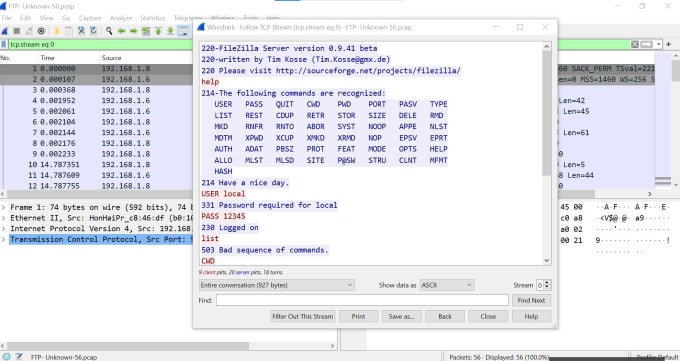
Task: Reload this capture file
Action: 93,31
